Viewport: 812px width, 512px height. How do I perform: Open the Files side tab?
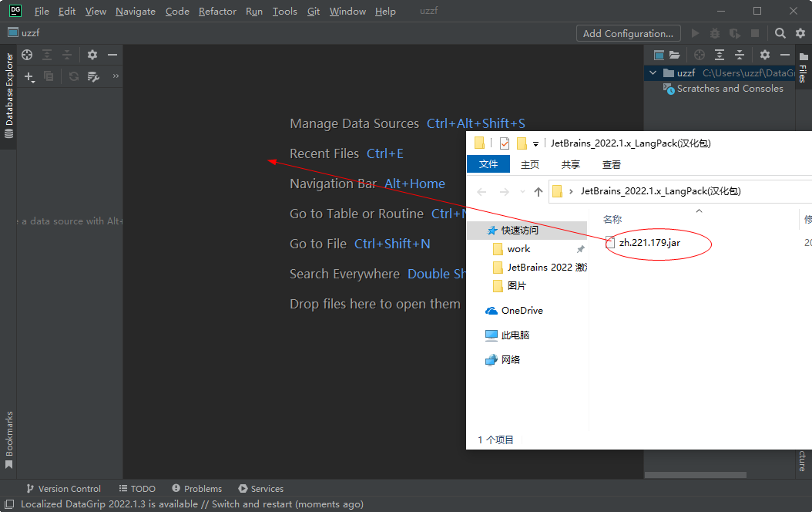click(803, 67)
